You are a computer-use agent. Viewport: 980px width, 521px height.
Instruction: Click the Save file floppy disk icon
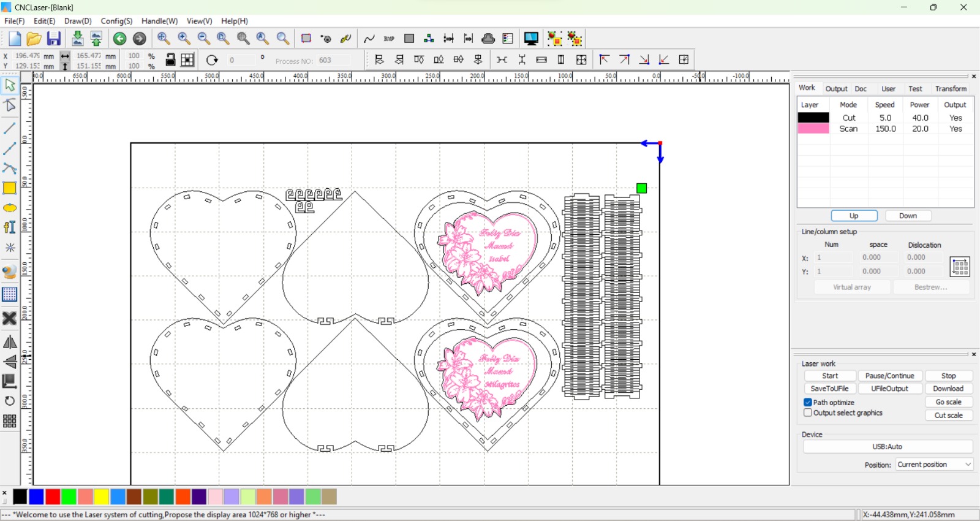(x=54, y=39)
